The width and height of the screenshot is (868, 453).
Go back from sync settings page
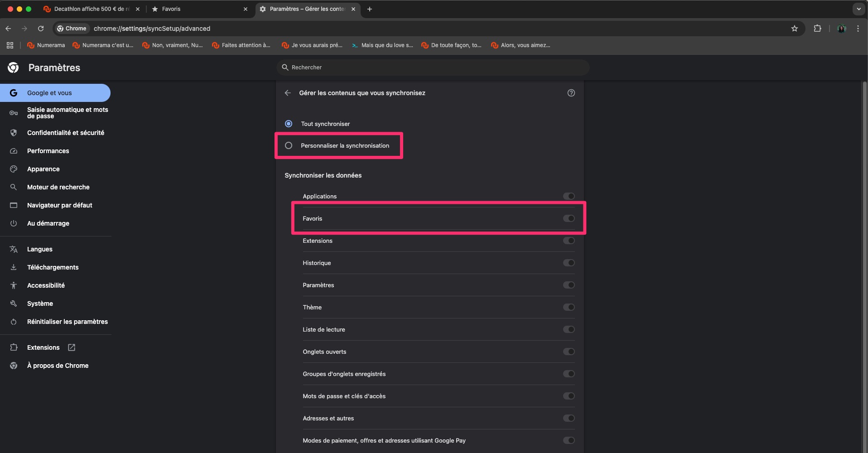288,93
